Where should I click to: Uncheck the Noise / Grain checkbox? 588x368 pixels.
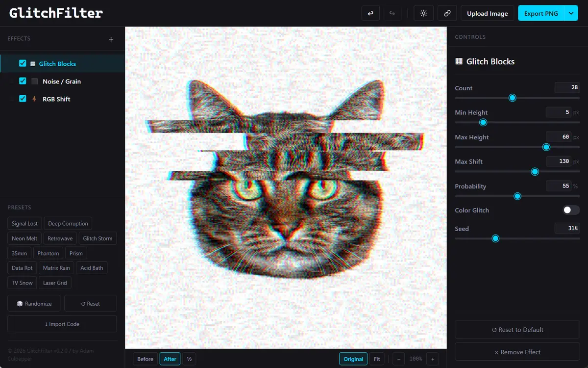click(23, 81)
